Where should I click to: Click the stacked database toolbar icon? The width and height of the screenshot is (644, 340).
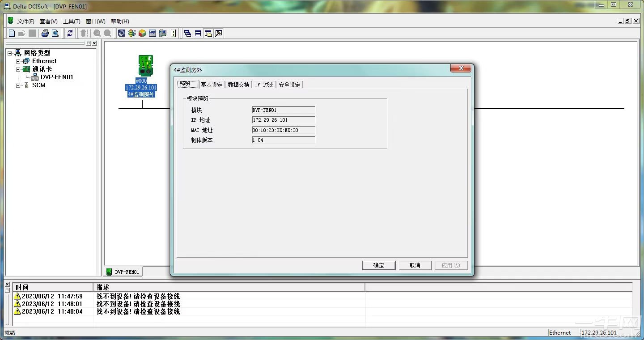coord(131,33)
